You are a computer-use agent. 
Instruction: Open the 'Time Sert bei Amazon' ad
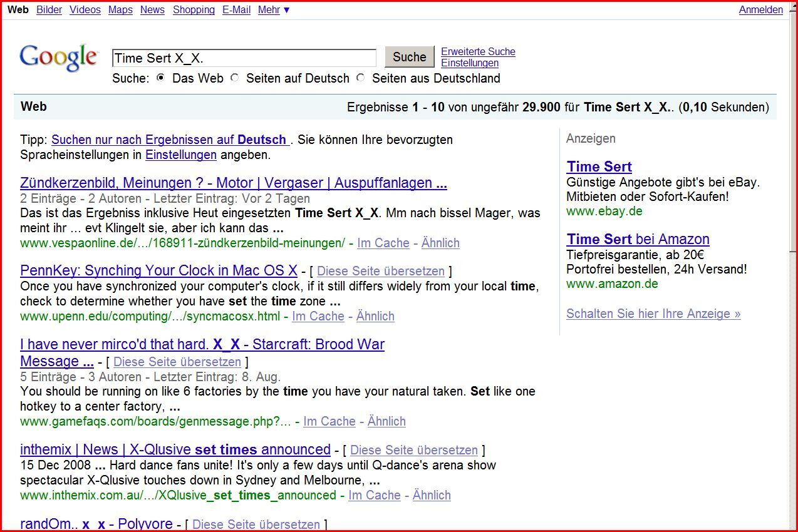tap(638, 239)
